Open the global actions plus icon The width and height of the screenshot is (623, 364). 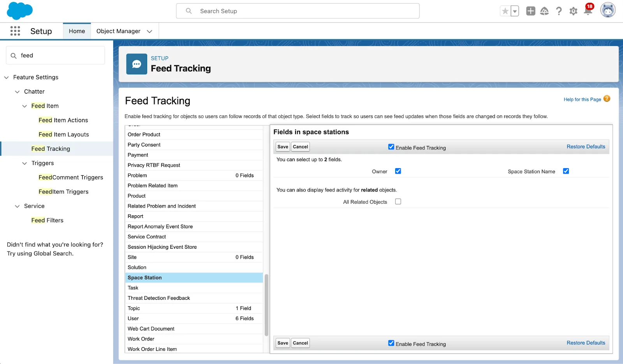(531, 11)
